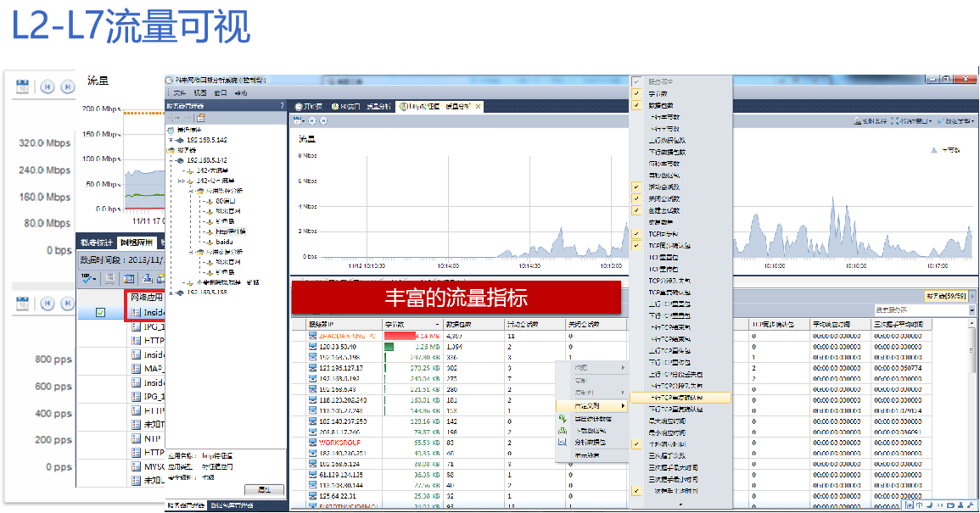Enable the 最大响应时间 column in the column list

666,421
